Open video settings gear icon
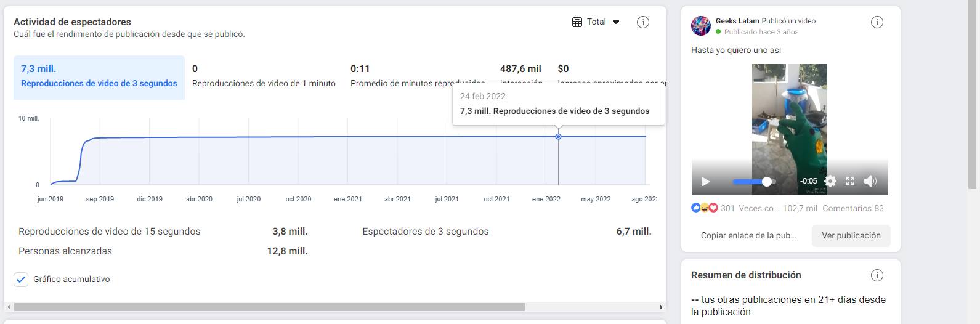This screenshot has width=980, height=324. click(830, 181)
